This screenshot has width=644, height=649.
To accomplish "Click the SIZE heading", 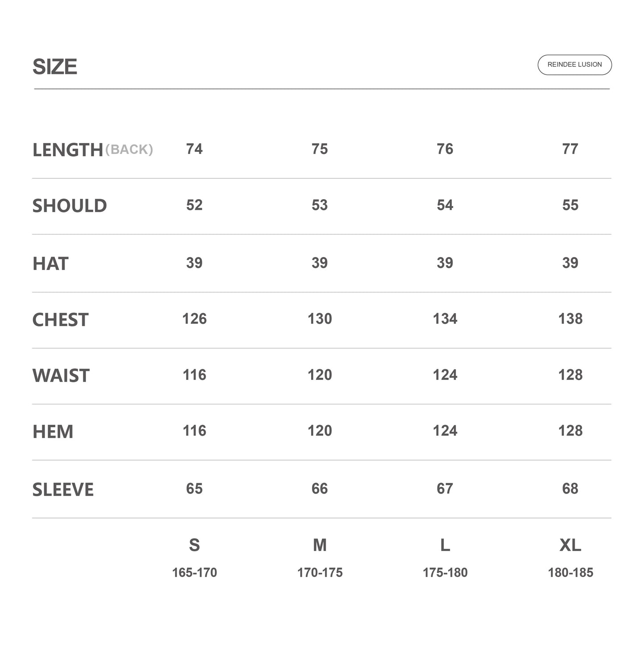I will (x=55, y=67).
